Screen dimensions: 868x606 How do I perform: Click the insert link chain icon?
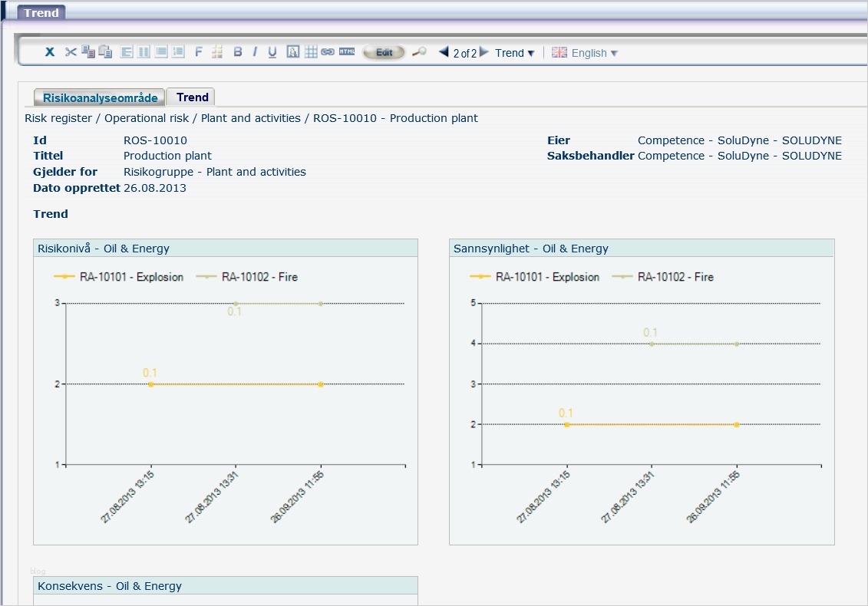click(x=328, y=52)
